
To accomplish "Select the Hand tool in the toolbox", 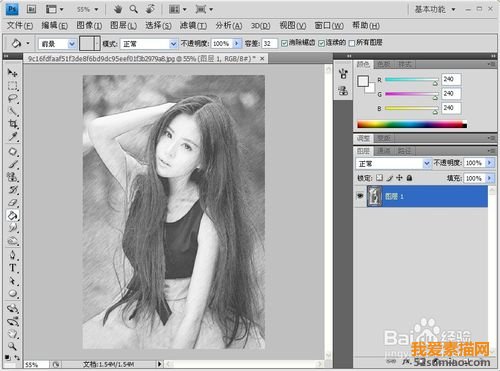I will [x=13, y=334].
